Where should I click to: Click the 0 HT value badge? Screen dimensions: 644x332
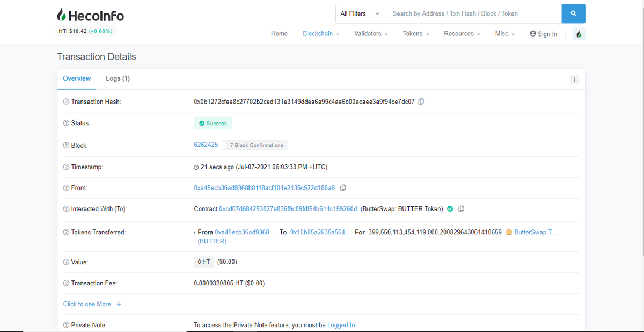[204, 262]
